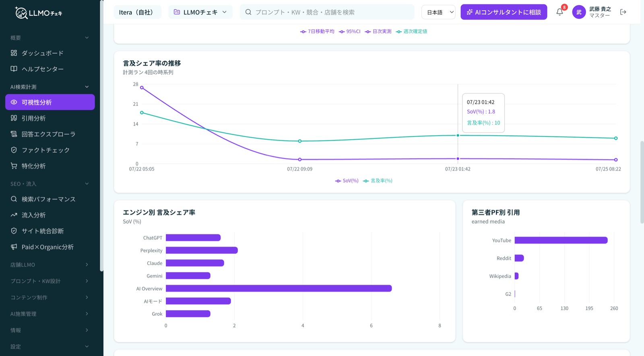Click the YouTube bar in earned media chart
The image size is (644, 356).
tap(561, 240)
